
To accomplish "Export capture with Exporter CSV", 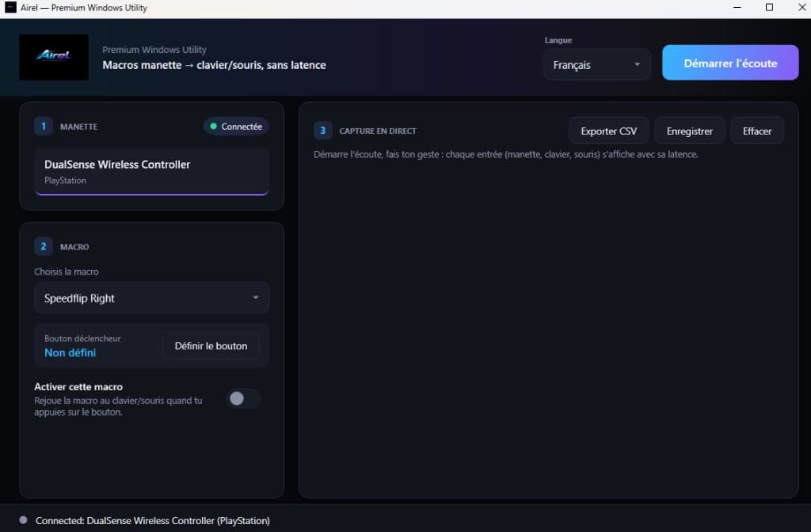I will click(609, 131).
